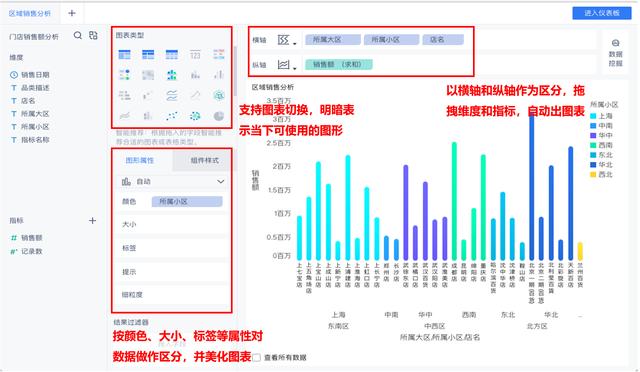Click the 销售额(求和) pill on vertical axis
Image resolution: width=640 pixels, height=372 pixels.
point(338,65)
